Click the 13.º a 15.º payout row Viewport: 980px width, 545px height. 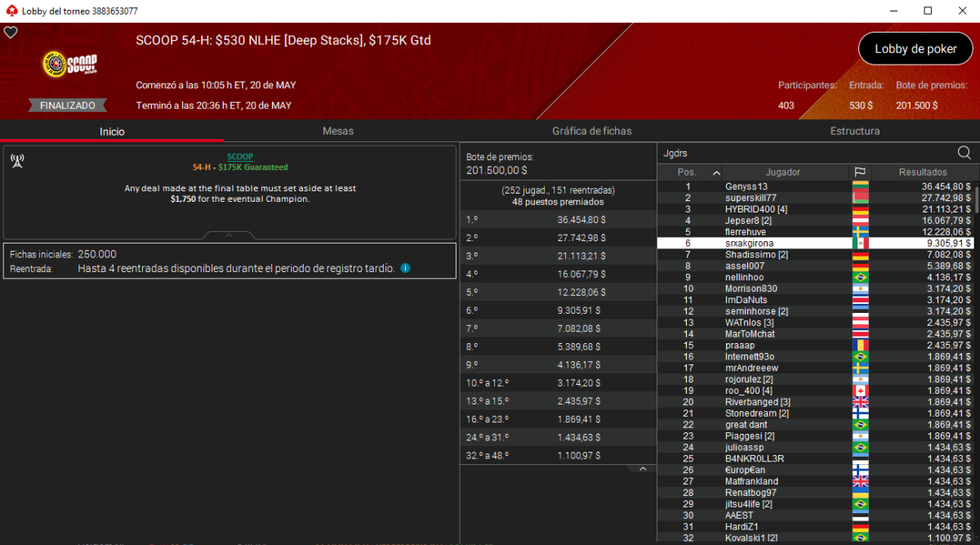point(559,401)
